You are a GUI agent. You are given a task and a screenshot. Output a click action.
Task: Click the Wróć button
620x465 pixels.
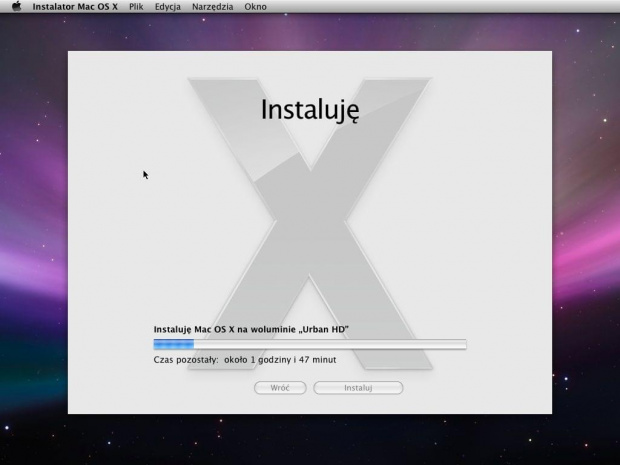click(280, 388)
